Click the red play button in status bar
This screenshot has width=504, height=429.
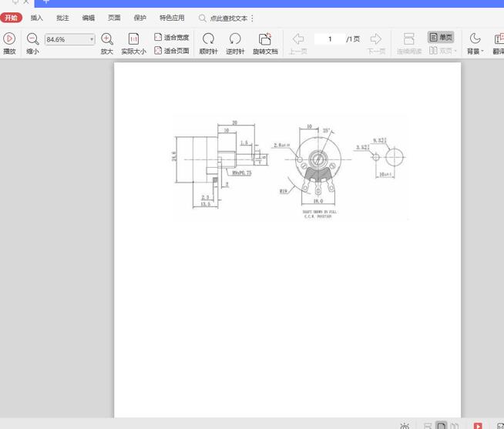[x=478, y=426]
